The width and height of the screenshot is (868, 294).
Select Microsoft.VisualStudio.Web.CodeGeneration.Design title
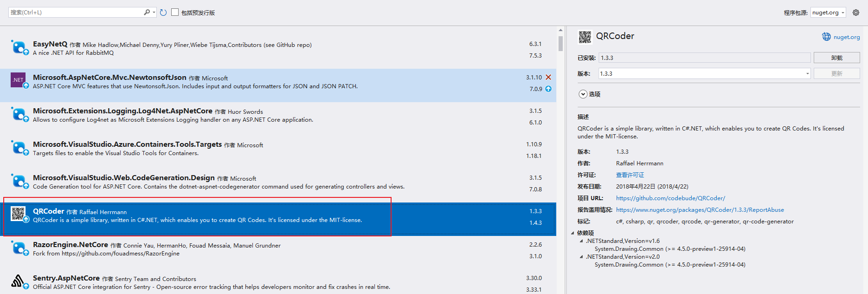[124, 178]
